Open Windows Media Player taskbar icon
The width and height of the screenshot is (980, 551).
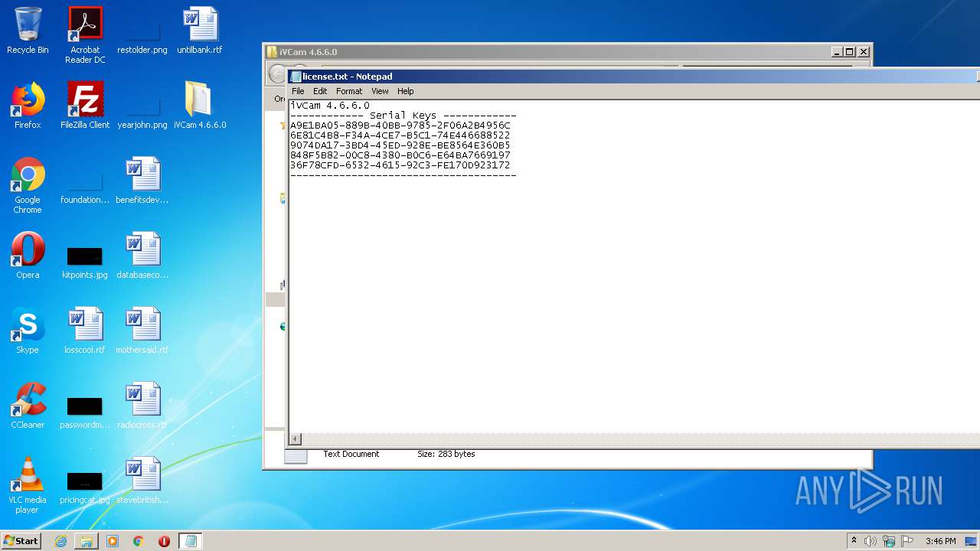(x=113, y=541)
